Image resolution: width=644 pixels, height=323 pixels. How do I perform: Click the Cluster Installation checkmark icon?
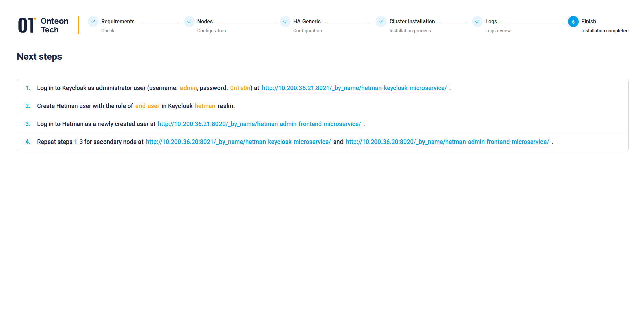point(381,21)
